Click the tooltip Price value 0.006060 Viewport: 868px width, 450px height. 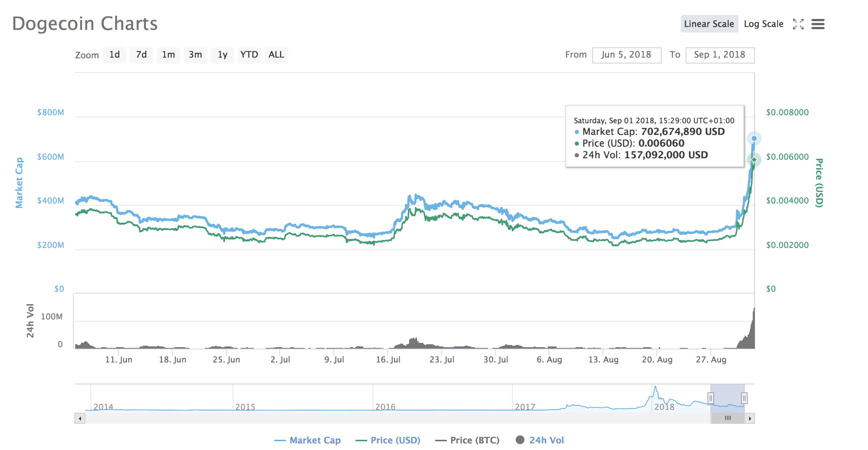click(x=661, y=143)
